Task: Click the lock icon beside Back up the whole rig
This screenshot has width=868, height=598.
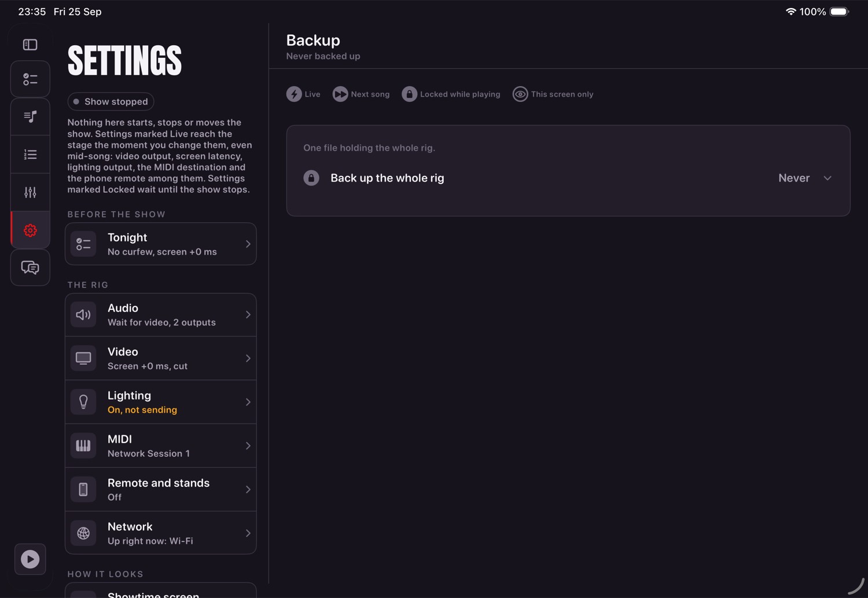Action: coord(311,178)
